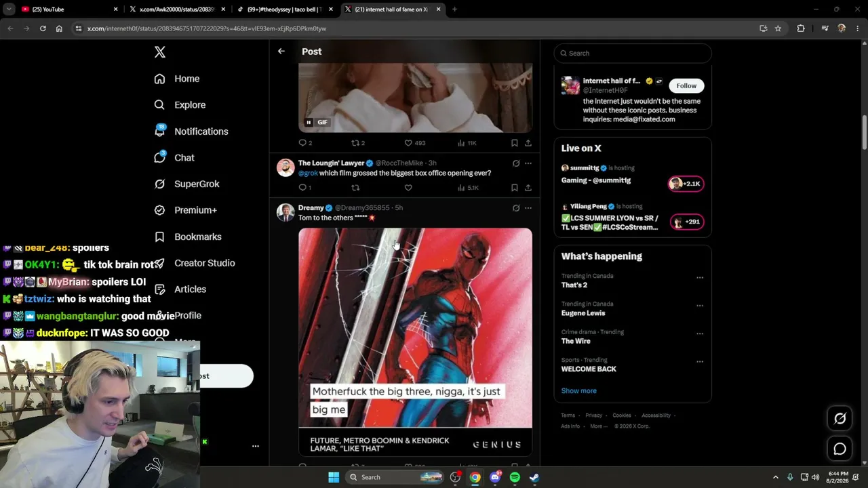868x488 pixels.
Task: Open the Terms footer link
Action: click(x=568, y=415)
